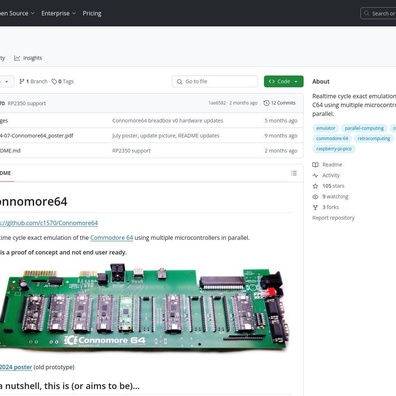Open RP2350 support commit in README.md row

tap(131, 151)
